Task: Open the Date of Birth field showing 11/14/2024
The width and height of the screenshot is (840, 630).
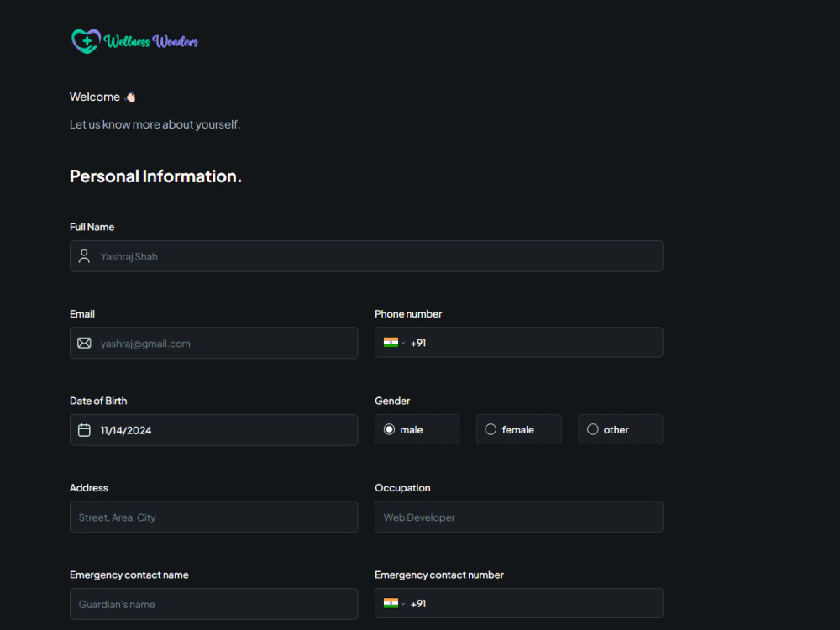Action: pos(213,429)
